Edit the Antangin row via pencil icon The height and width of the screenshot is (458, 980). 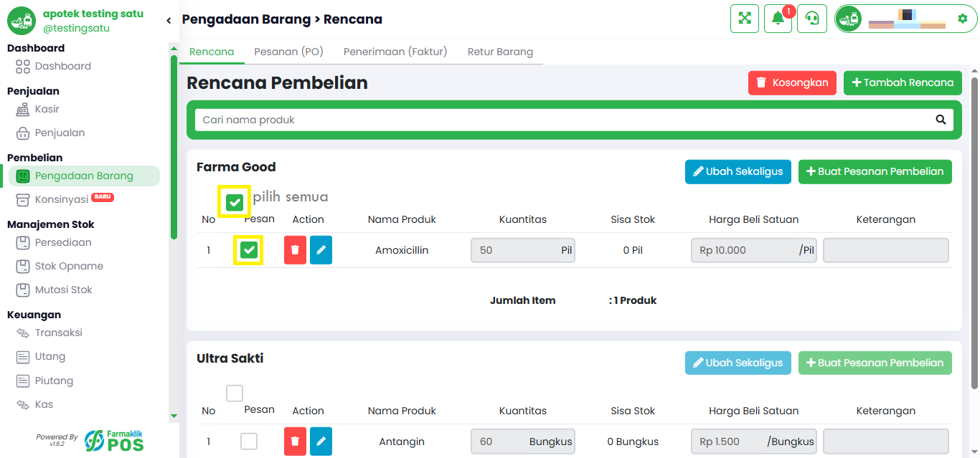(x=321, y=442)
